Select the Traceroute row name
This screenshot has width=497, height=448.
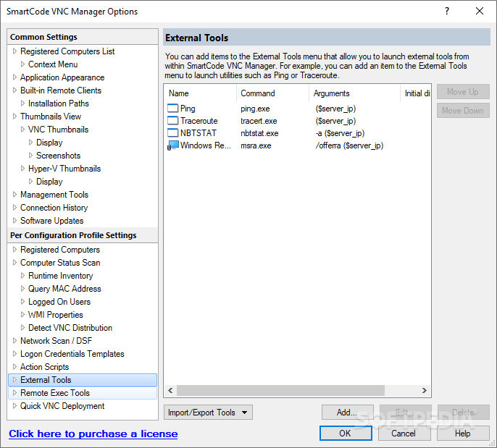coord(199,121)
